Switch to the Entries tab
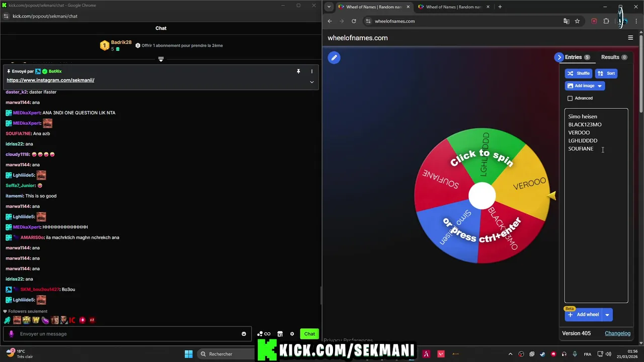644x362 pixels. [577, 57]
